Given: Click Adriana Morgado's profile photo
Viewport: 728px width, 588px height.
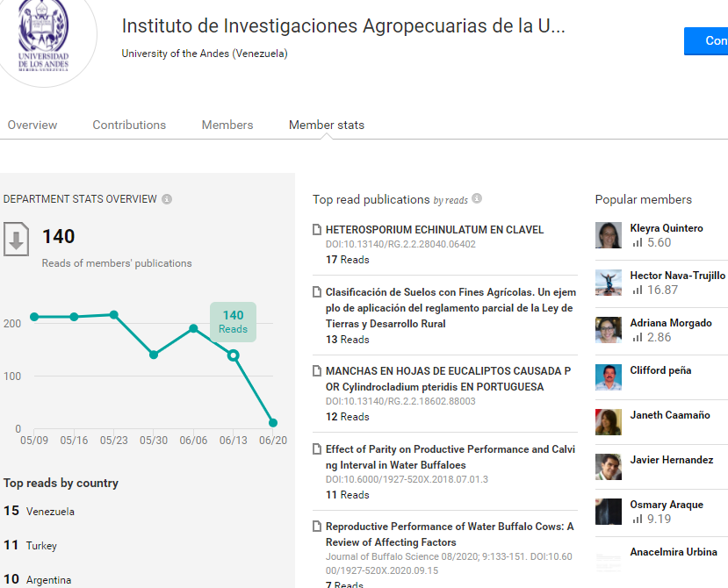Looking at the screenshot, I should 609,329.
